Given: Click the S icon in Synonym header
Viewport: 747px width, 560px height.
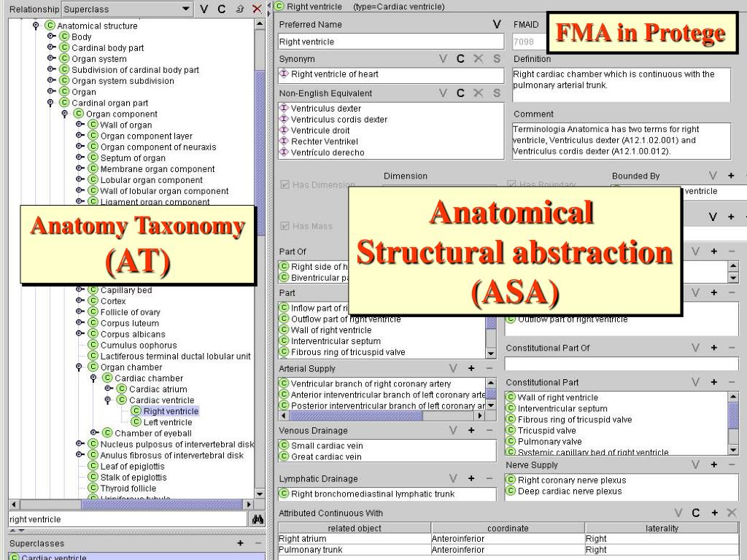Looking at the screenshot, I should coord(497,58).
